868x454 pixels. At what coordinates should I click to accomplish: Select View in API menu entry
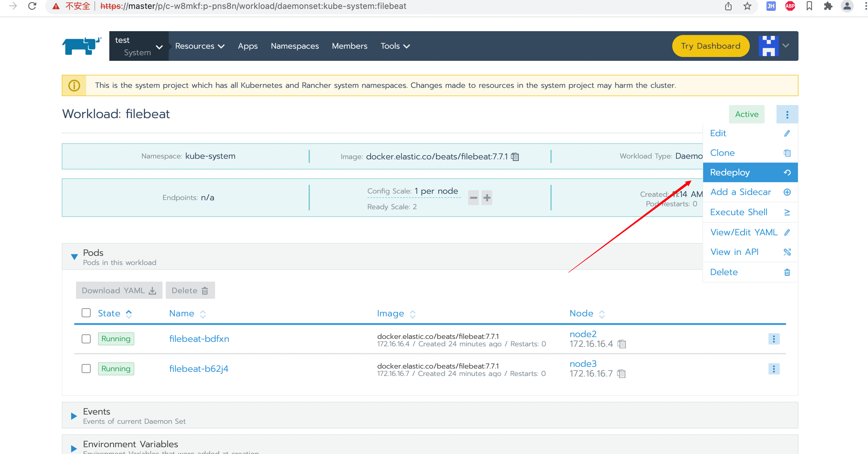click(x=750, y=252)
